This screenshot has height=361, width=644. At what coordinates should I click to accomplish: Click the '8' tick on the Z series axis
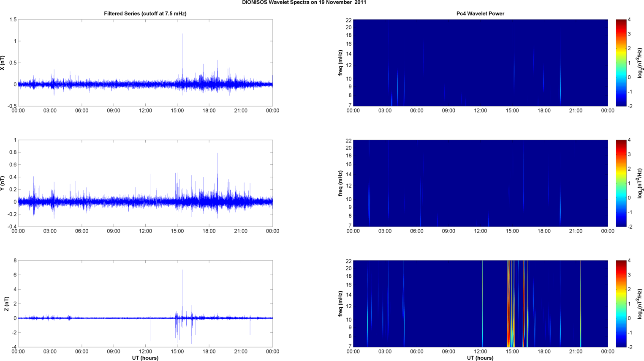point(15,260)
